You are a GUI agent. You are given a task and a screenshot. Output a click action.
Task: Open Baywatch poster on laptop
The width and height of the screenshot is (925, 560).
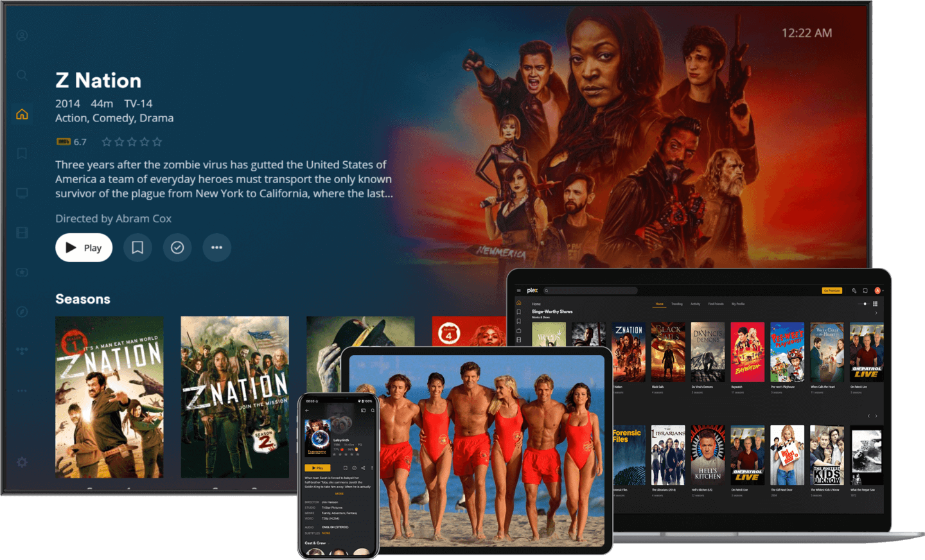pyautogui.click(x=747, y=352)
